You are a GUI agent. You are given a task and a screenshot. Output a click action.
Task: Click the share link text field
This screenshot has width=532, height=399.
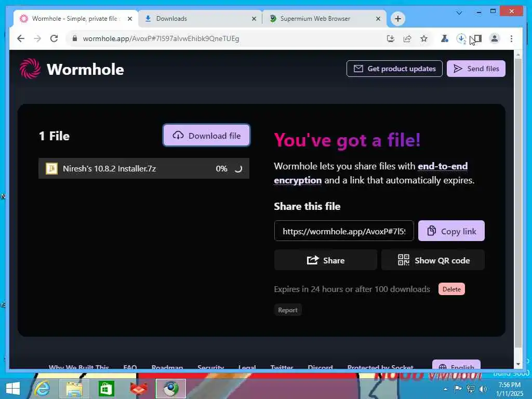344,231
